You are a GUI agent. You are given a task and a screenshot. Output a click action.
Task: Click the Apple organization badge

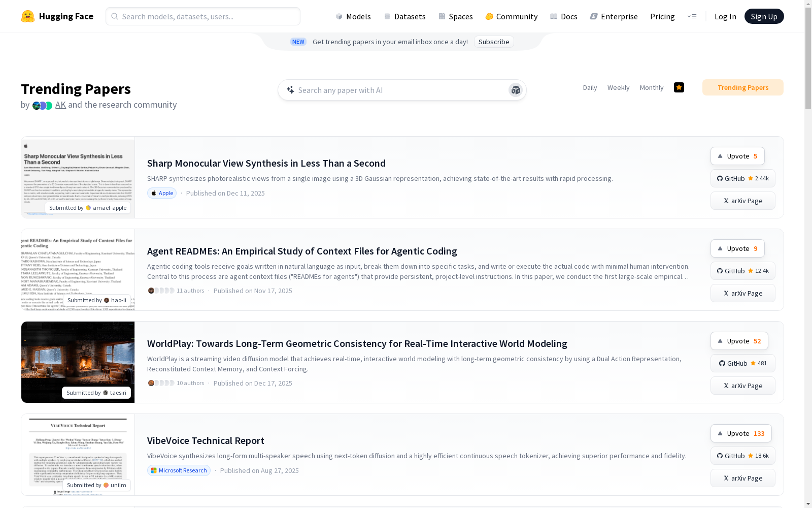162,193
